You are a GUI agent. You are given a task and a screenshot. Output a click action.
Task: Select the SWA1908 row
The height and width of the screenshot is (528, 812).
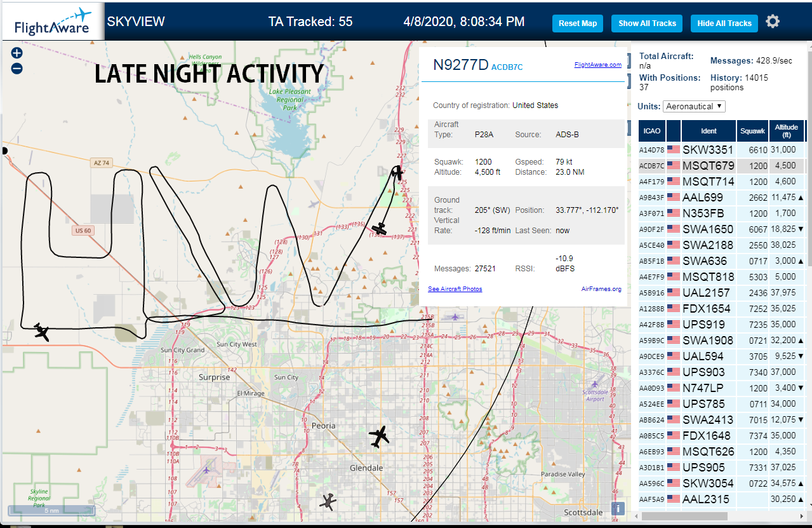[722, 341]
